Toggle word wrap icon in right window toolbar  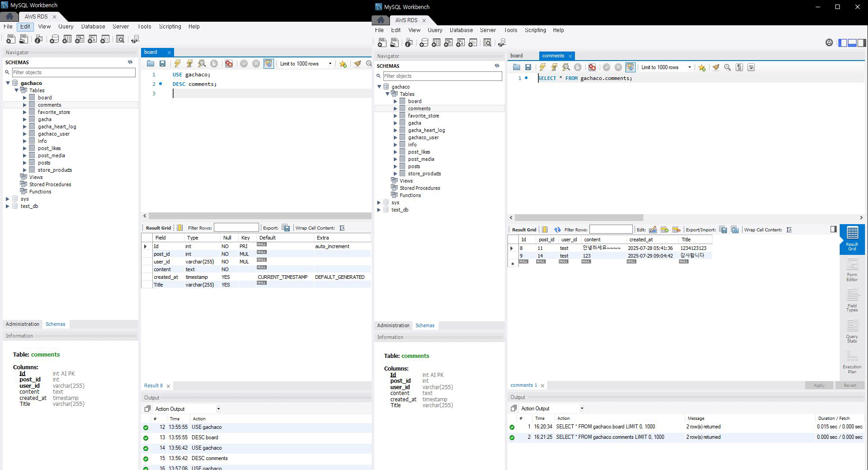(751, 67)
